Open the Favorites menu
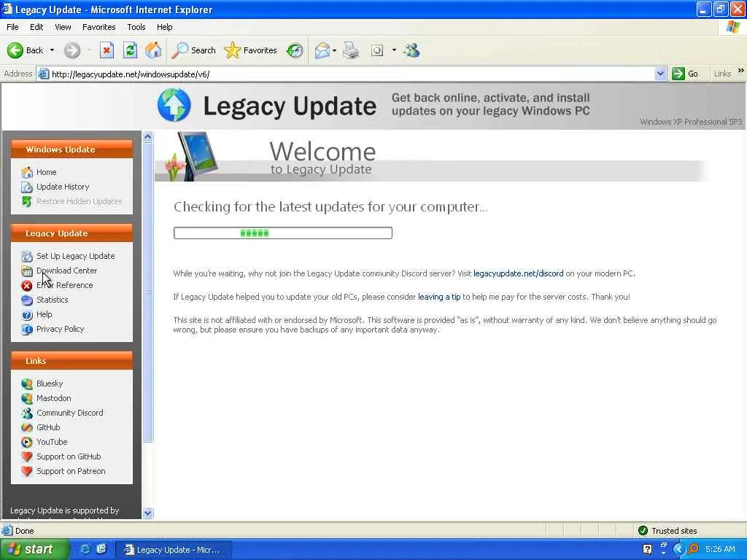The image size is (747, 560). (98, 27)
